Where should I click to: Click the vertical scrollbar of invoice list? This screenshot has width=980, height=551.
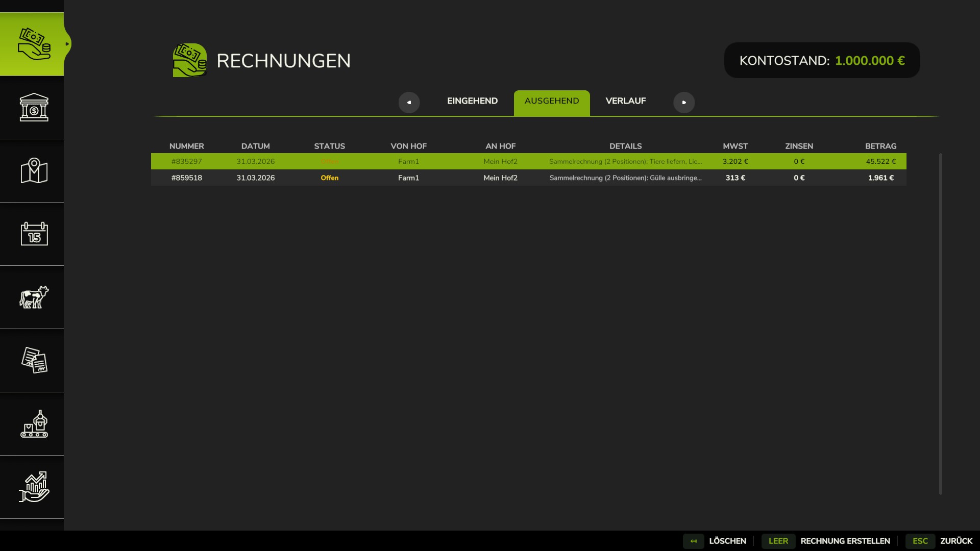point(940,323)
